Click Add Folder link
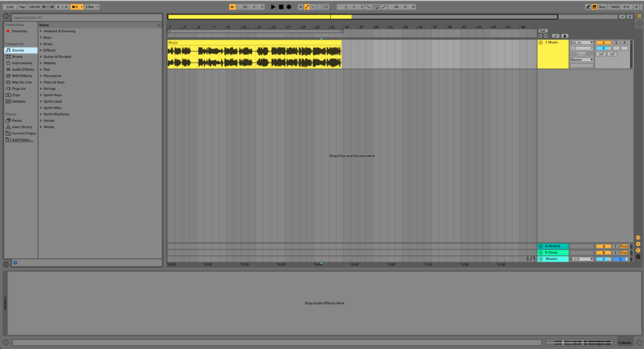Image resolution: width=644 pixels, height=349 pixels. (22, 140)
